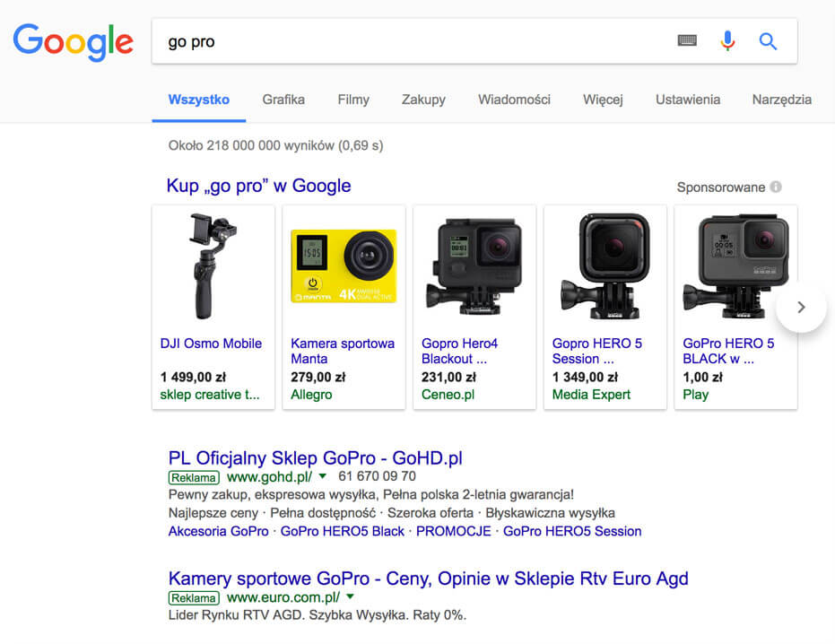This screenshot has height=644, width=835.
Task: Open the Kamera sportowa Manta link
Action: point(343,351)
